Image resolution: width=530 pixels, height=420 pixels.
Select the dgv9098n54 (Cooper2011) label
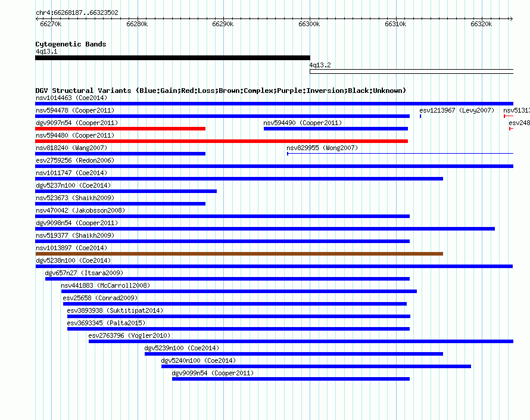(x=77, y=223)
